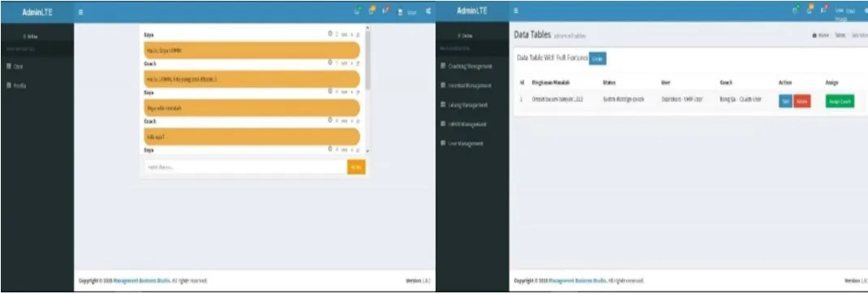
Task: Open control sidebar gears icon in left window
Action: tap(428, 11)
